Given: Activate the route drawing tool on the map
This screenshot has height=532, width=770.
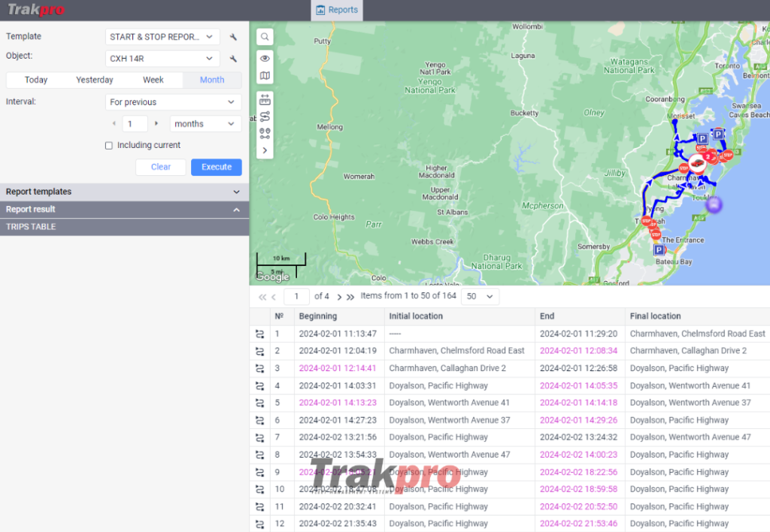Looking at the screenshot, I should 264,116.
